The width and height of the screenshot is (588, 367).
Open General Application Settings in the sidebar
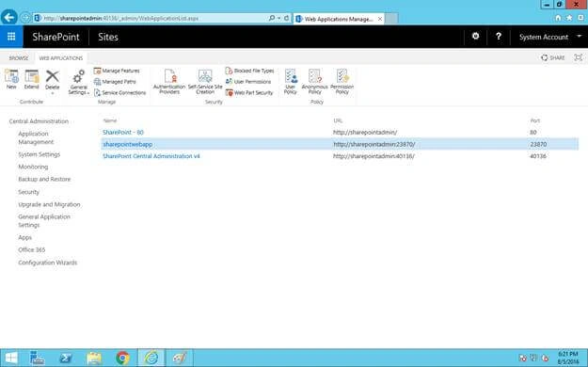pyautogui.click(x=44, y=220)
